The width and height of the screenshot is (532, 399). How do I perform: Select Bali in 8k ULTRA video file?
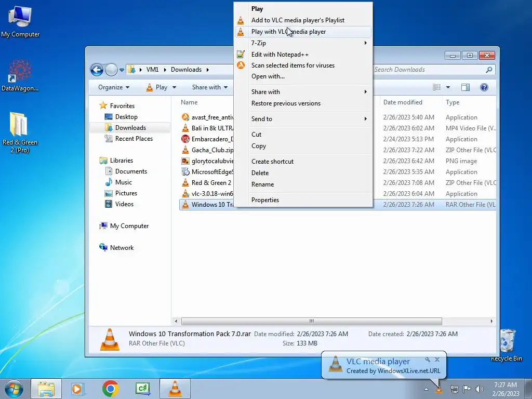click(x=207, y=128)
